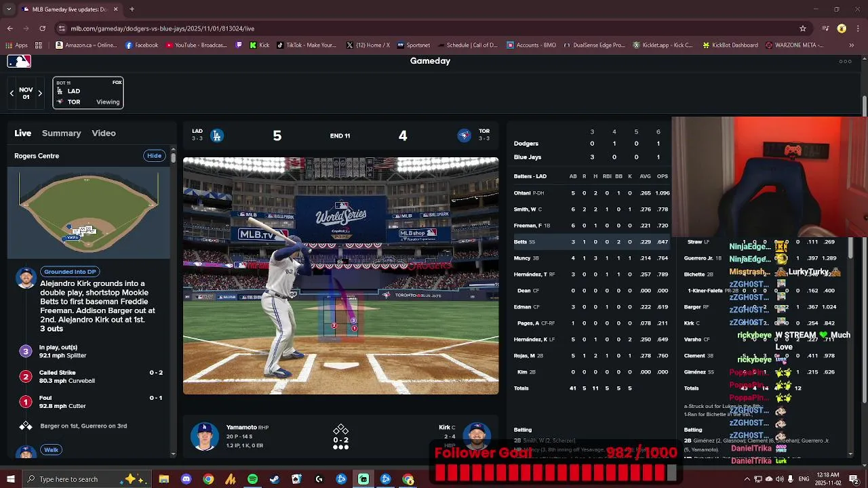Open Spotify from the taskbar

(252, 479)
